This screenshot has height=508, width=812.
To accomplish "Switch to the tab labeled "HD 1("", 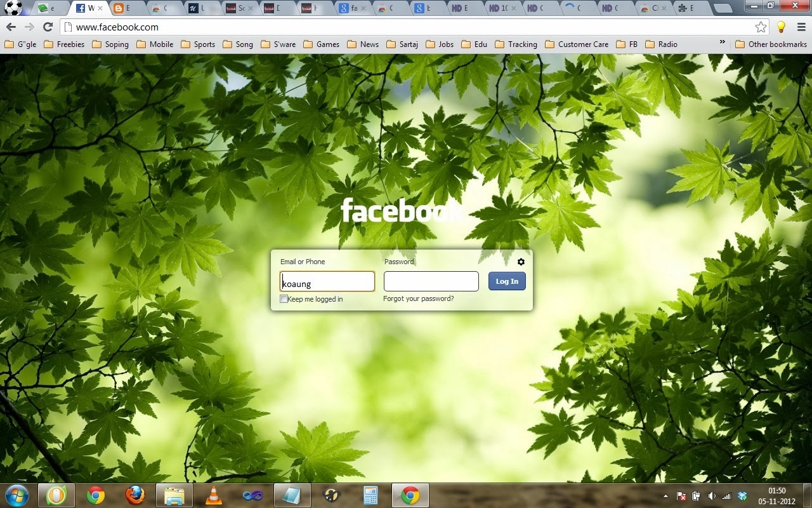I will pos(500,8).
